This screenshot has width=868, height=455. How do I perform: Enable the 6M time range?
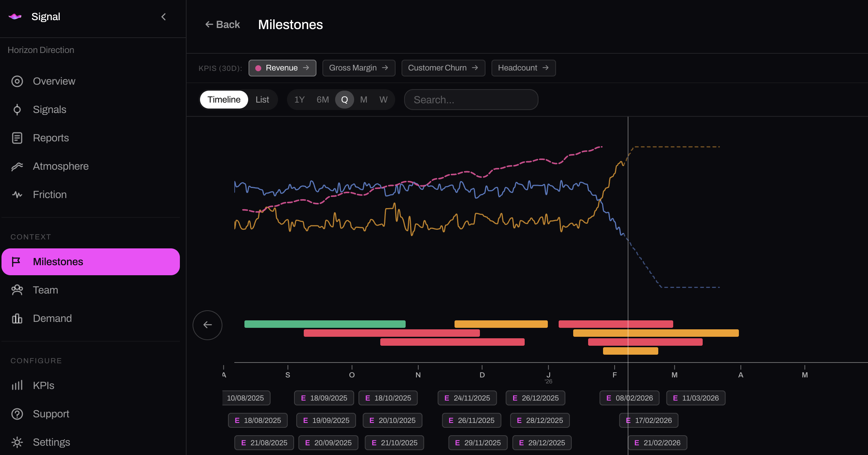pyautogui.click(x=322, y=100)
